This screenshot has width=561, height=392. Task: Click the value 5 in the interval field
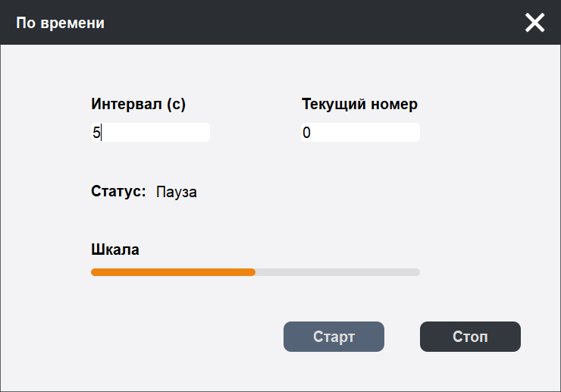point(96,133)
